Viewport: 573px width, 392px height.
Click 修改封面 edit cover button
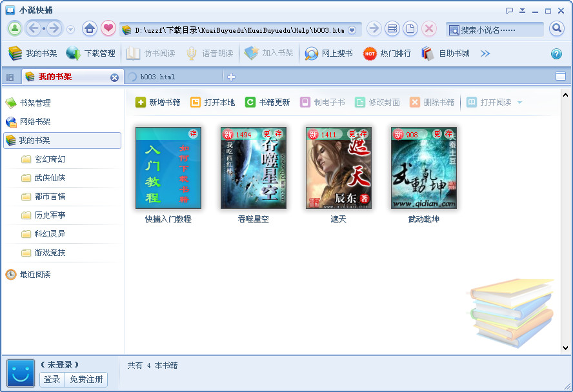point(377,103)
